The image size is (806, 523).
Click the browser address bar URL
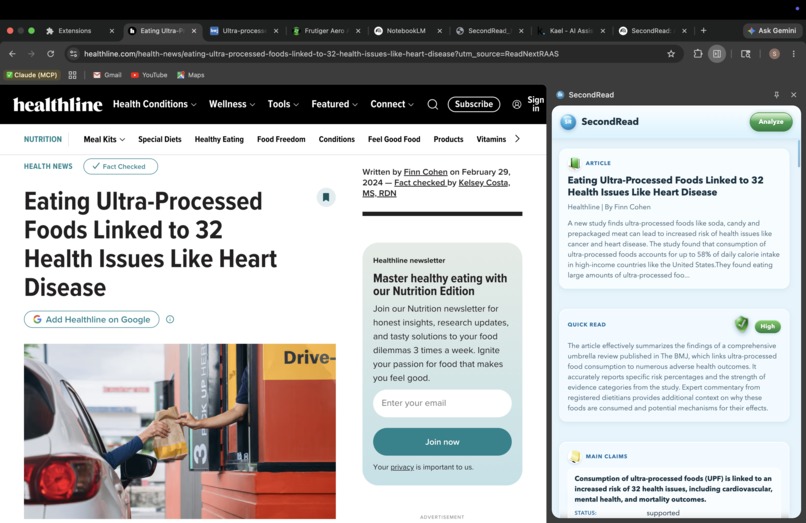point(321,53)
